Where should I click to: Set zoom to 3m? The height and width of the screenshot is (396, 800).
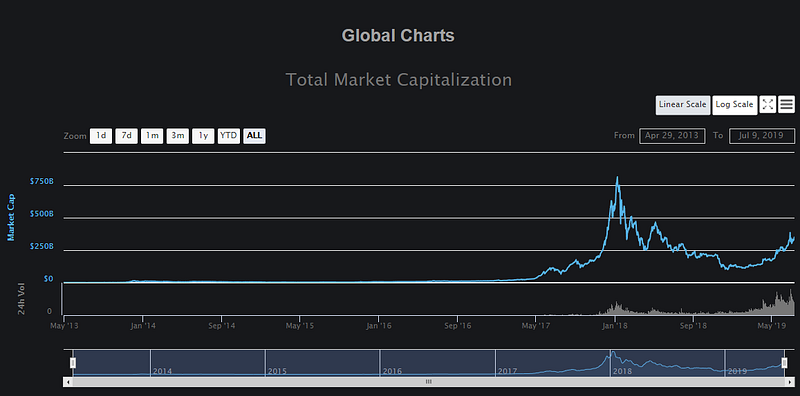[x=178, y=136]
